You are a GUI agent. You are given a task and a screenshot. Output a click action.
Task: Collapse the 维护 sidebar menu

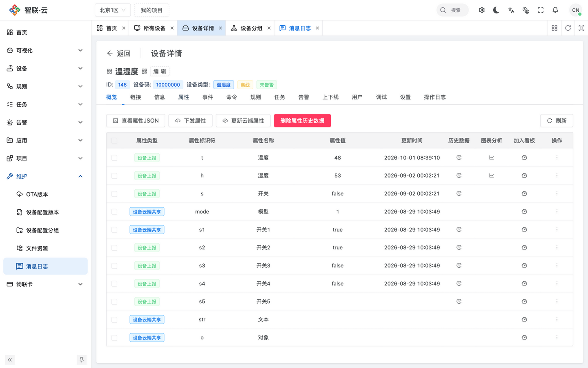[x=45, y=176]
